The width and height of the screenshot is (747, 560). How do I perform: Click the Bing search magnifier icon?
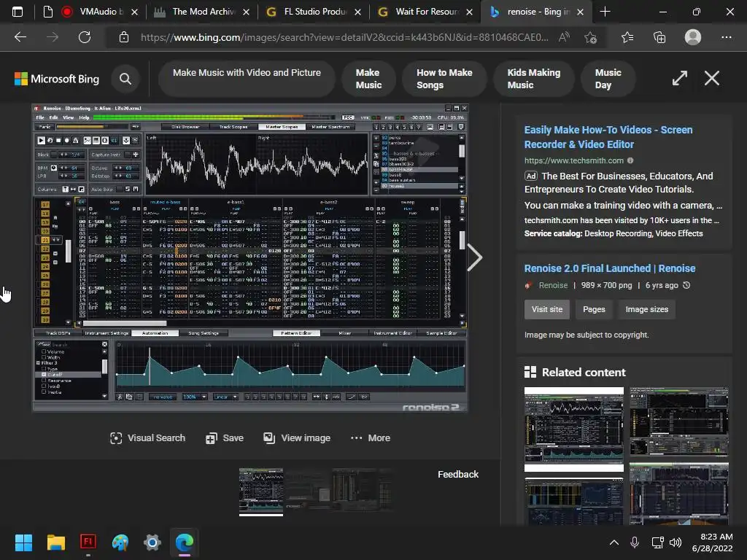click(125, 79)
